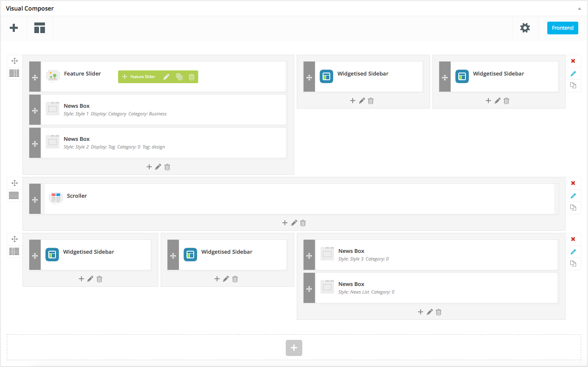Change column layout of first row
The height and width of the screenshot is (367, 588).
[14, 73]
